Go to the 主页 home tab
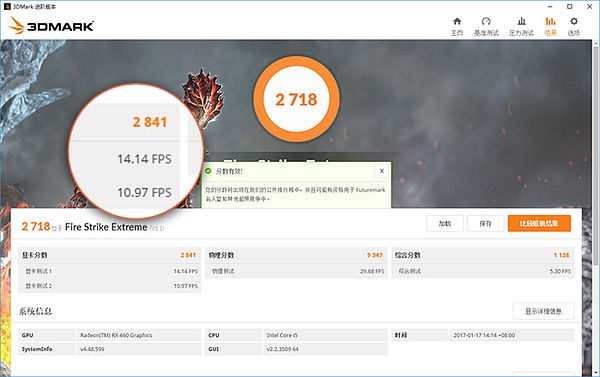The image size is (600, 377). coord(457,26)
